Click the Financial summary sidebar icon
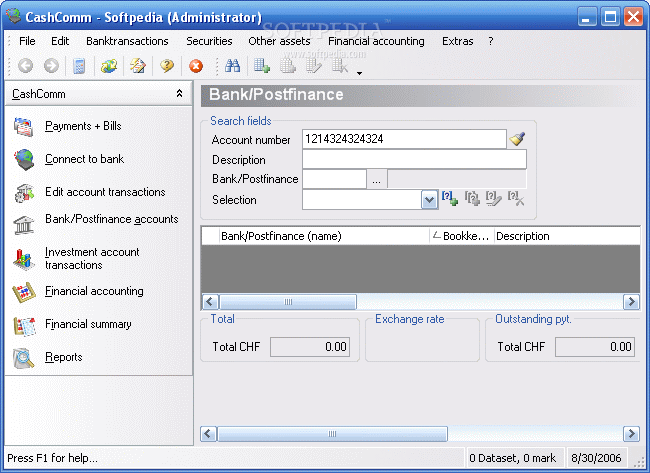650x473 pixels. click(24, 325)
